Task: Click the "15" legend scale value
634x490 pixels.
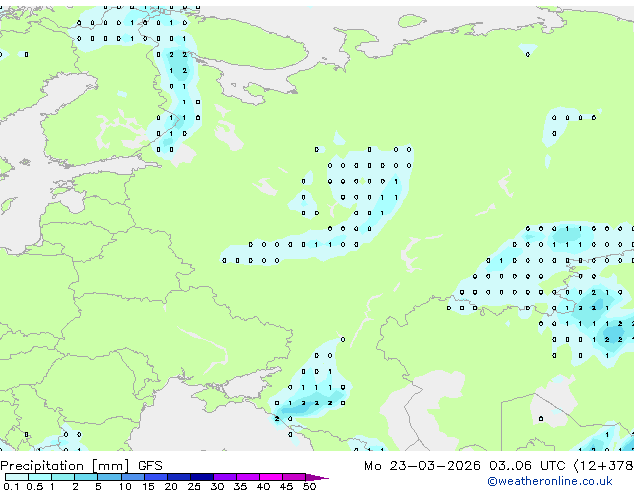Action: click(x=148, y=486)
